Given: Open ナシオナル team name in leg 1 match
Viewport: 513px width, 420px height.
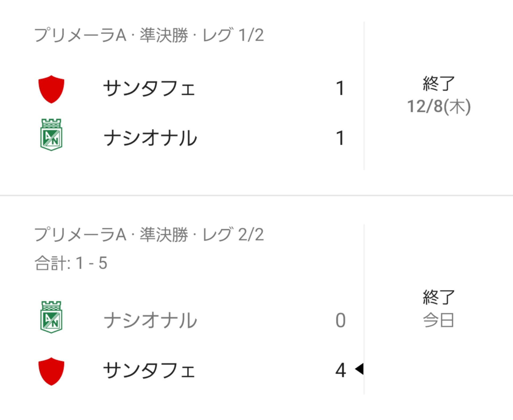Looking at the screenshot, I should 150,138.
